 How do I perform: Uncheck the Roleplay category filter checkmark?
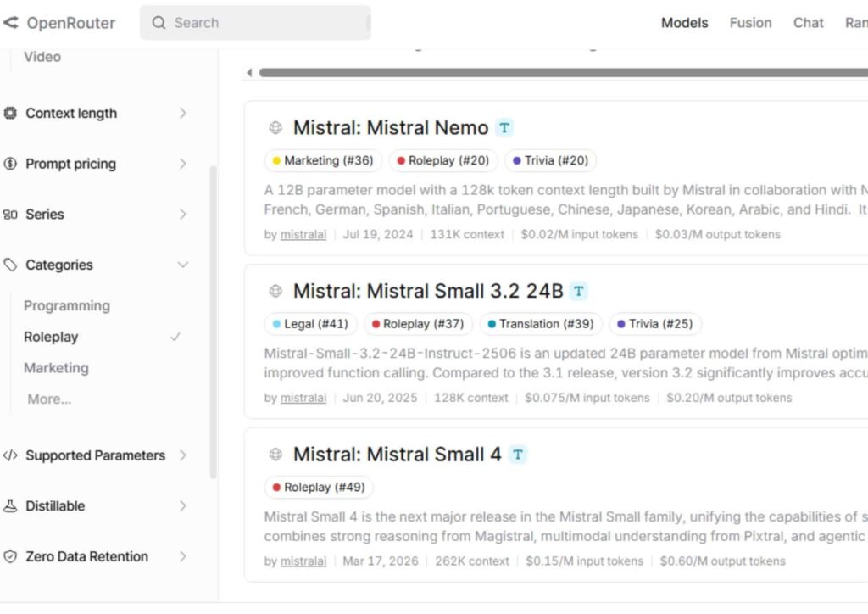[175, 337]
